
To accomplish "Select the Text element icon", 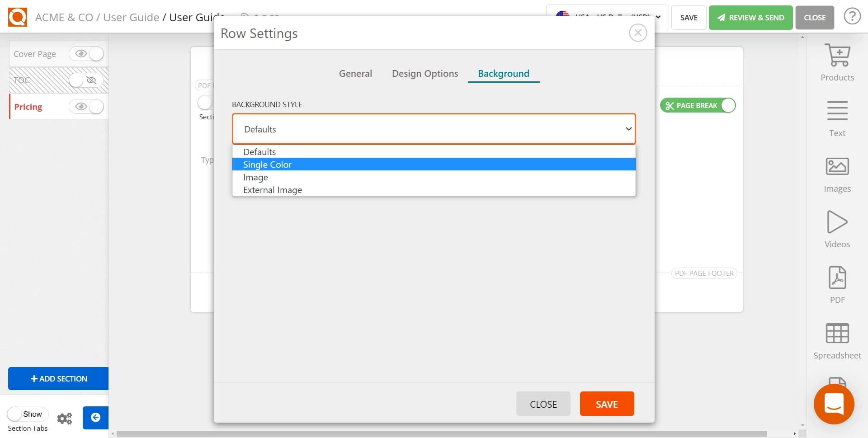I will (x=837, y=111).
